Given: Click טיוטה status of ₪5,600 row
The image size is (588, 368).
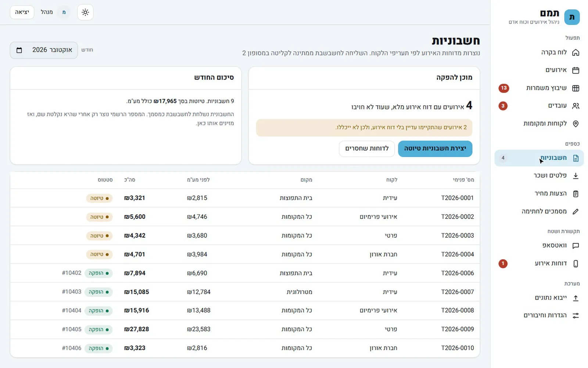Looking at the screenshot, I should coord(99,217).
